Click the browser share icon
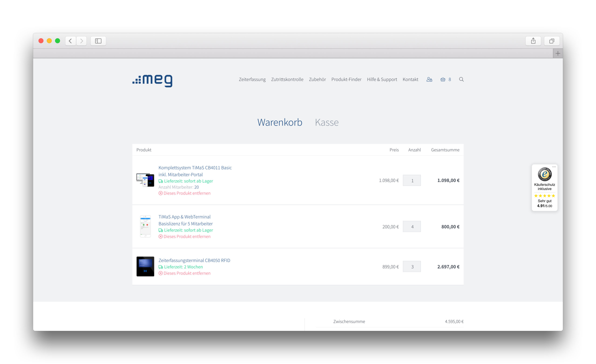This screenshot has width=596, height=364. 533,41
